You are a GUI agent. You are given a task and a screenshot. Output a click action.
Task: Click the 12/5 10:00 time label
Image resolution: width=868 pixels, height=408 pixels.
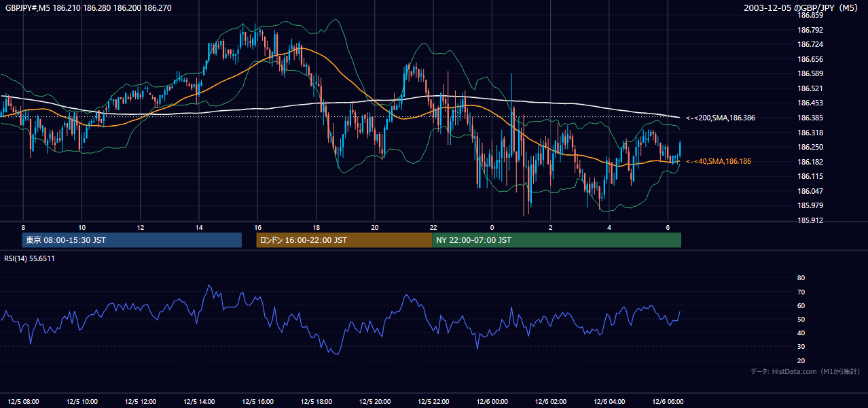click(82, 402)
